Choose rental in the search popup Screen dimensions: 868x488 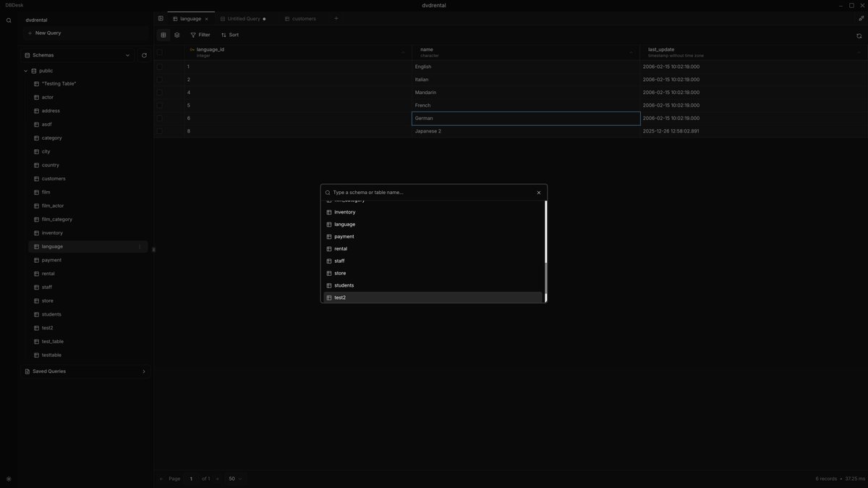[433, 249]
